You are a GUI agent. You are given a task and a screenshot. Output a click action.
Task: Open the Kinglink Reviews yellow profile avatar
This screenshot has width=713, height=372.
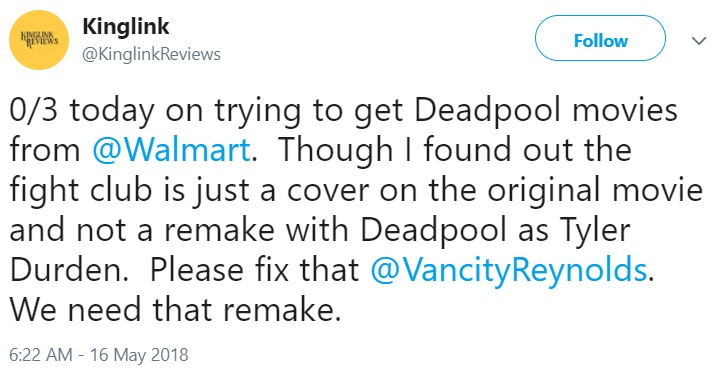(x=39, y=40)
